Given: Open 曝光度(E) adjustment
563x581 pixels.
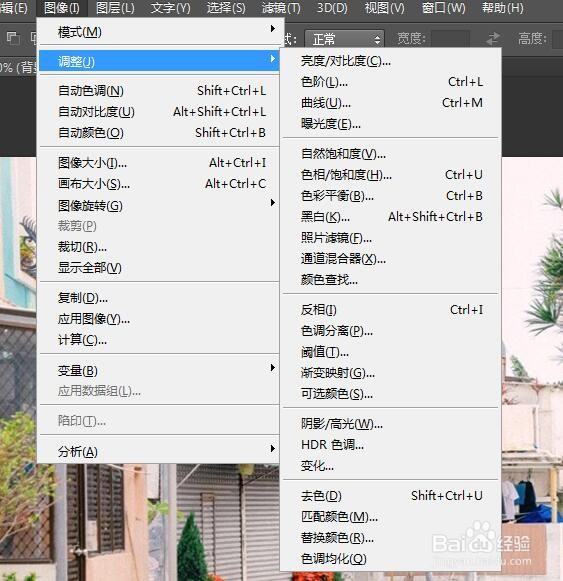Looking at the screenshot, I should 390,123.
